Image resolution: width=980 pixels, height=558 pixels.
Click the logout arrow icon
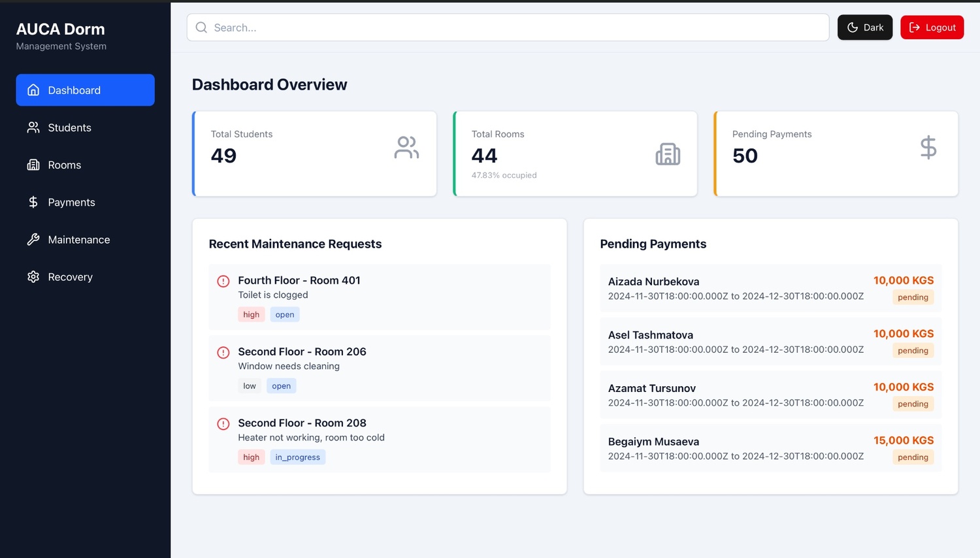[x=915, y=27]
